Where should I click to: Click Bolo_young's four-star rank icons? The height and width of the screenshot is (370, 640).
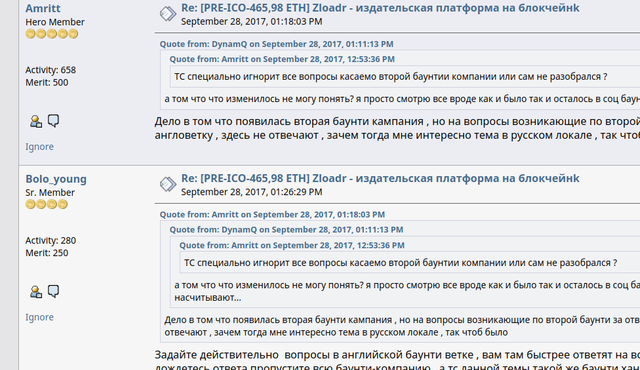click(x=47, y=204)
